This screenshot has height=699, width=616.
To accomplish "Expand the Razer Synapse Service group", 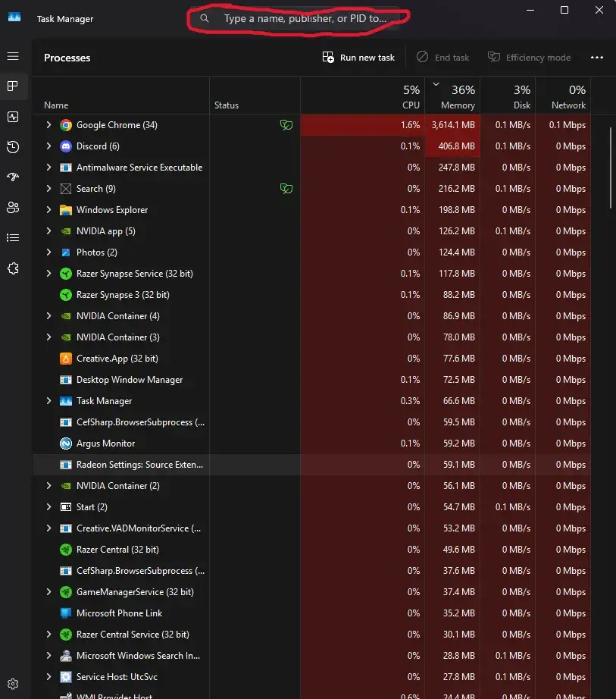I will [x=48, y=274].
